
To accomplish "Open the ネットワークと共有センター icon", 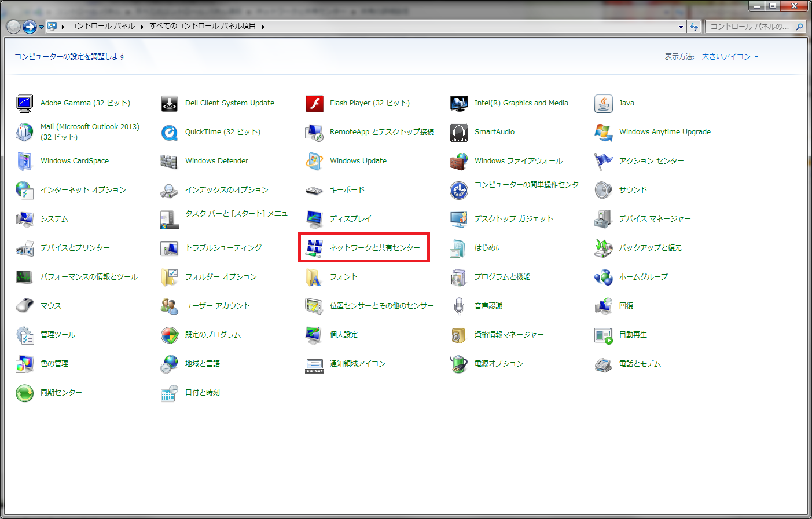I will 314,248.
